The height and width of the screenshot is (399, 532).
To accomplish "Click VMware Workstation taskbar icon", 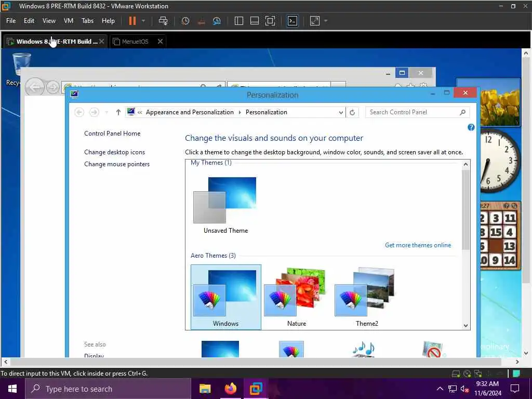I will point(256,389).
